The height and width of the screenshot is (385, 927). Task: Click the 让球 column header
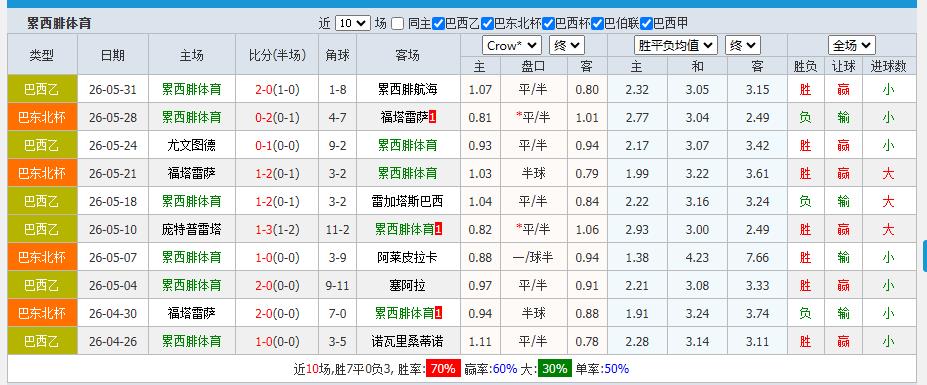[843, 66]
